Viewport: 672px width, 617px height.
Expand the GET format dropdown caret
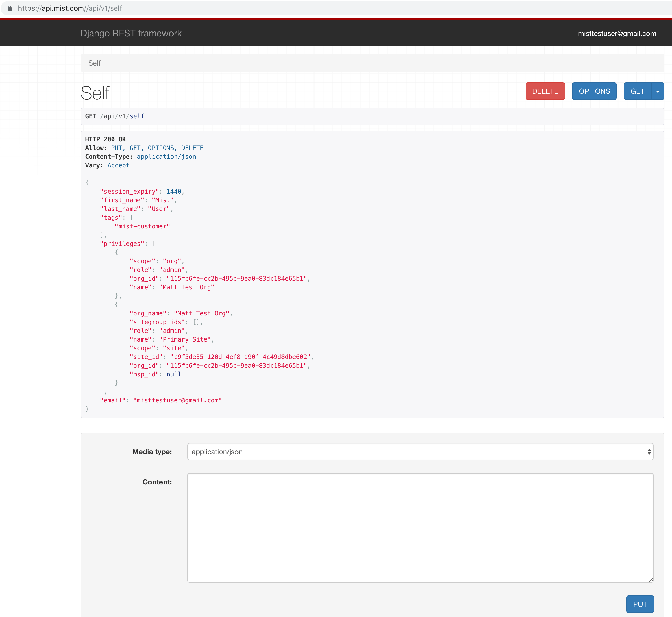tap(657, 91)
